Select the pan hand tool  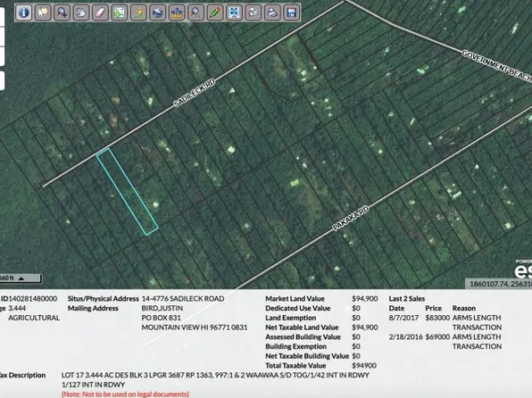(x=81, y=12)
